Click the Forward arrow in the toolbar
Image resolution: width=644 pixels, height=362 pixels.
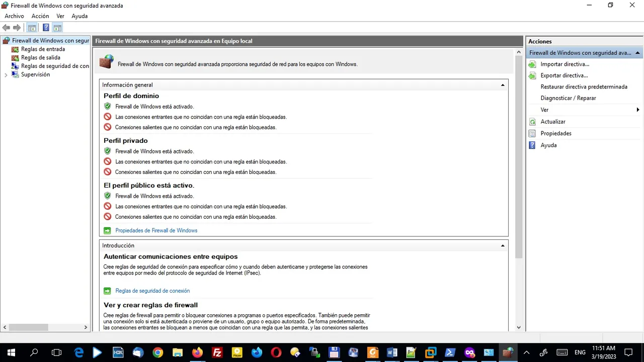click(x=17, y=28)
